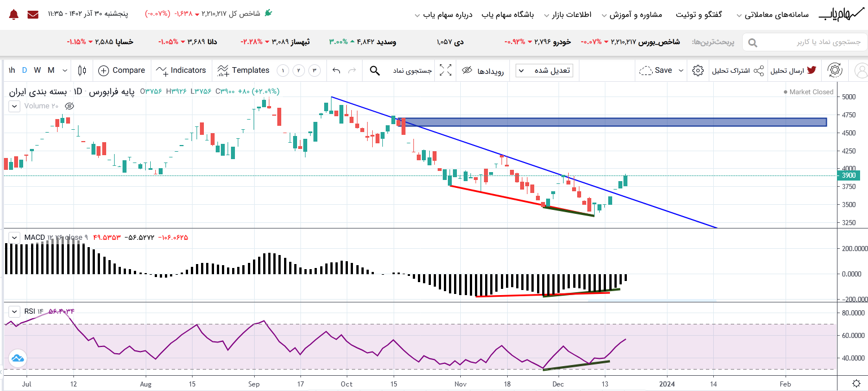The height and width of the screenshot is (391, 868).
Task: Open the user profile avatar
Action: [861, 71]
